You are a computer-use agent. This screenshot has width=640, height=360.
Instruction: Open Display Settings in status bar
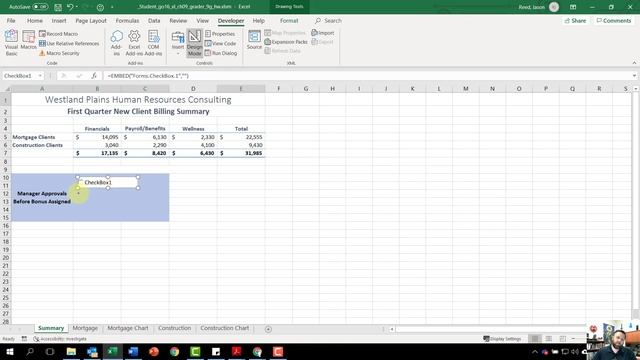(x=502, y=339)
